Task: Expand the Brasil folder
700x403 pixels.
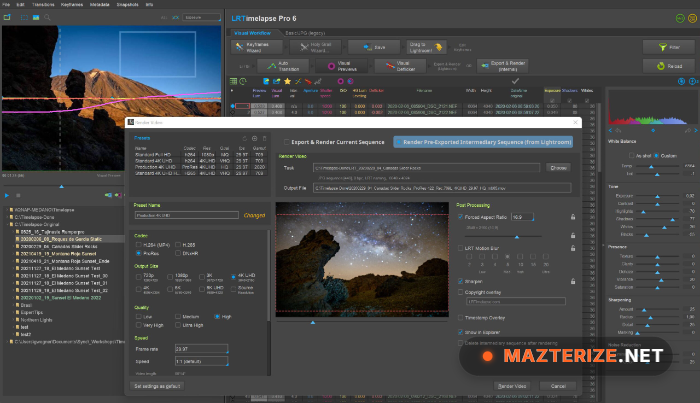Action: coord(13,305)
